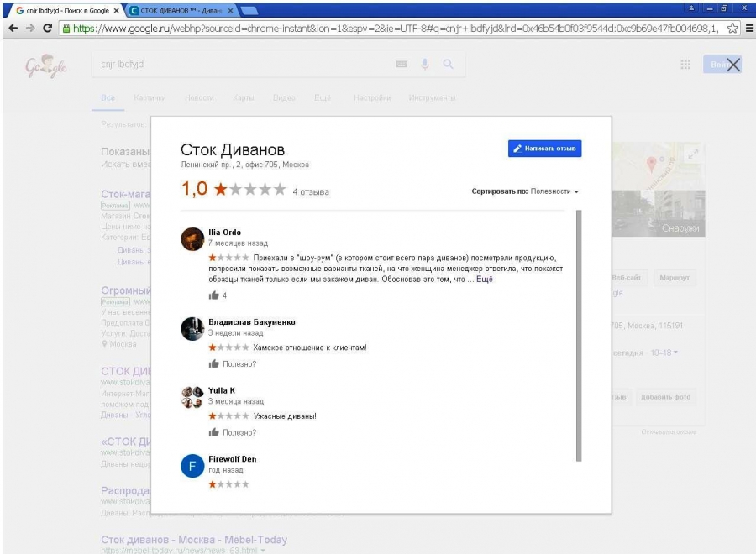The image size is (756, 554).
Task: Click the Написать отзыв button
Action: pos(545,149)
